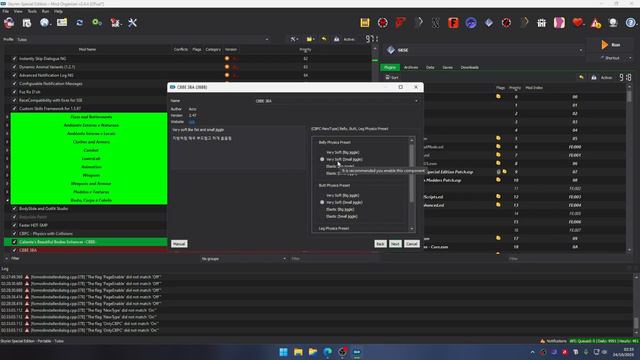Create backup icon left of mod list Active counter
Screen dimensions: 640x360
(336, 39)
